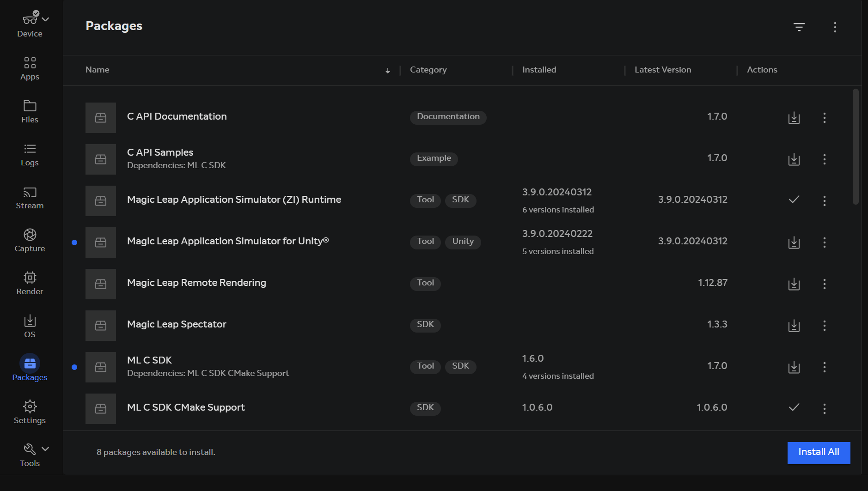Screen dimensions: 868x491
Task: Open more options for ZI Runtime
Action: [x=824, y=201]
